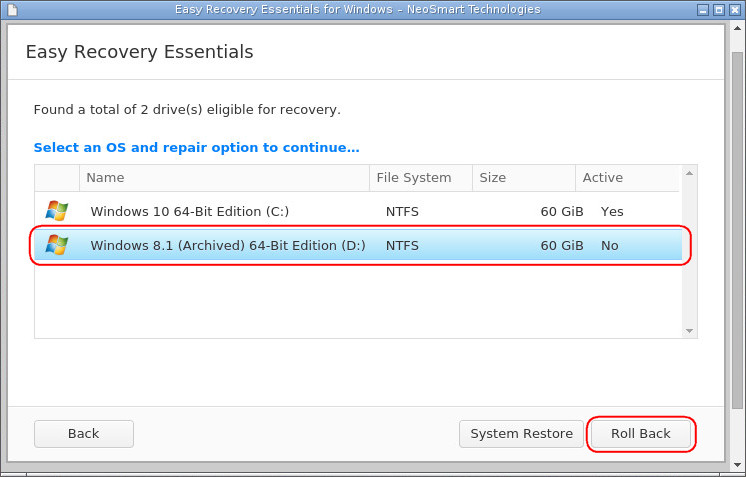Select Windows 10 64-Bit Edition (C:) row
The width and height of the screenshot is (746, 477).
click(358, 211)
